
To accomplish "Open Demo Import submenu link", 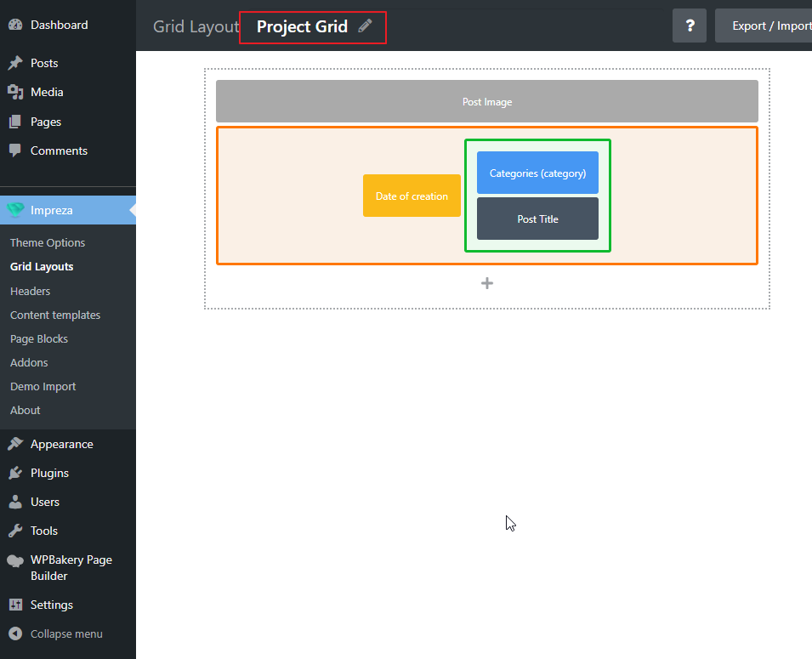I will coord(43,386).
